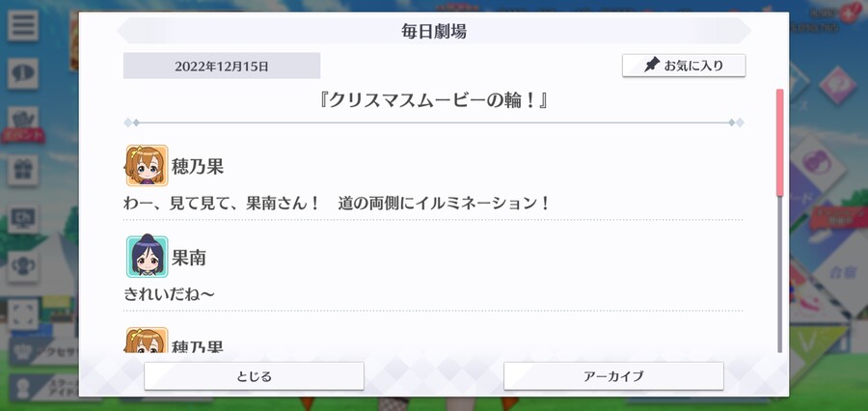Open the hamburger menu icon
This screenshot has width=868, height=411.
point(23,25)
